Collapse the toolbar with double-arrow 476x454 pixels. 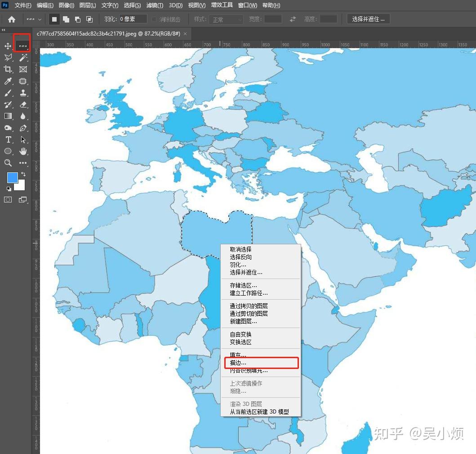[3, 30]
